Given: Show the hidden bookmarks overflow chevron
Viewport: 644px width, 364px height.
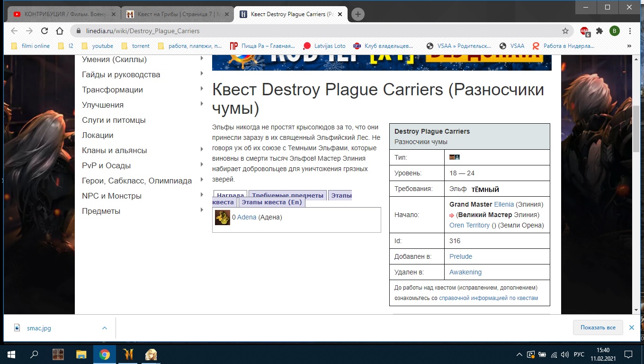Looking at the screenshot, I should [x=629, y=46].
